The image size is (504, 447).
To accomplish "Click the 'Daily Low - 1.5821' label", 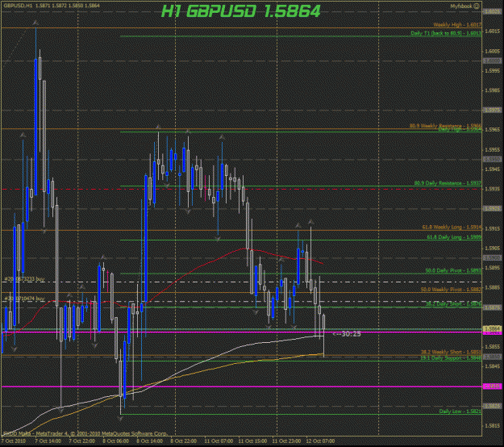I will click(460, 411).
